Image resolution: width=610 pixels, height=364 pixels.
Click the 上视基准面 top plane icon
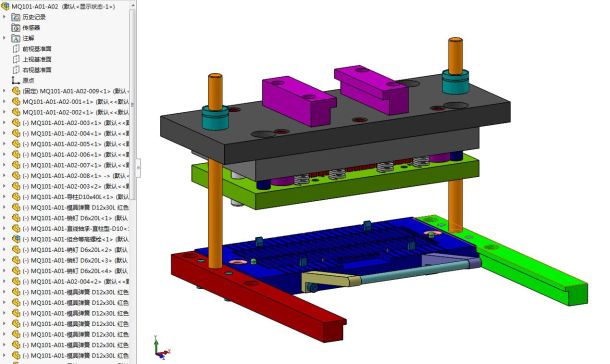pyautogui.click(x=16, y=59)
